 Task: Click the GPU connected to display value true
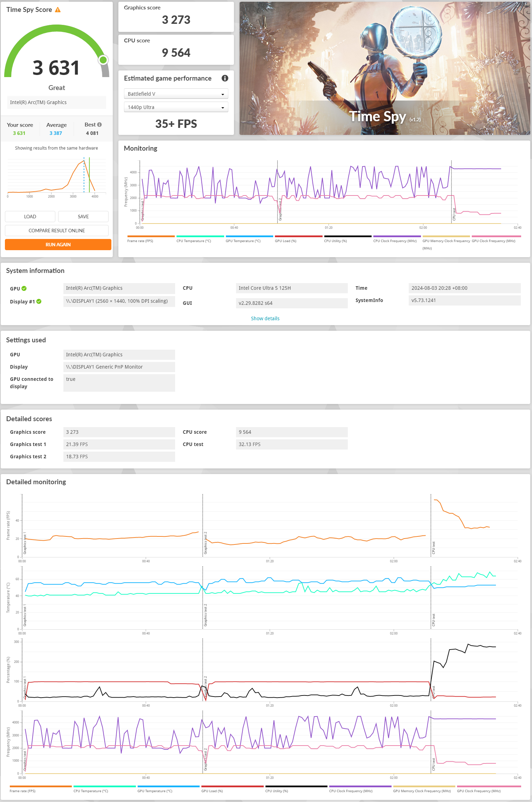119,383
